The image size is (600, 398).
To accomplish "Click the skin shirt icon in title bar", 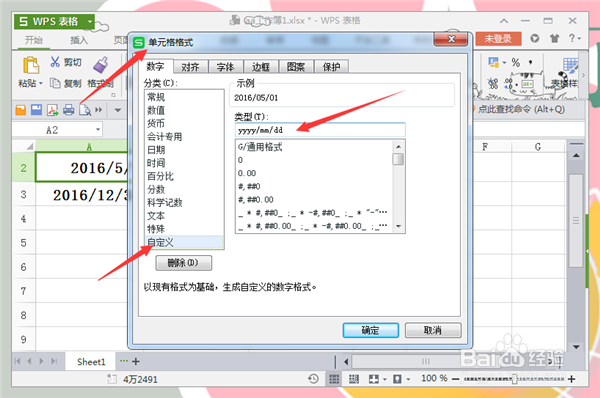I will pyautogui.click(x=554, y=38).
